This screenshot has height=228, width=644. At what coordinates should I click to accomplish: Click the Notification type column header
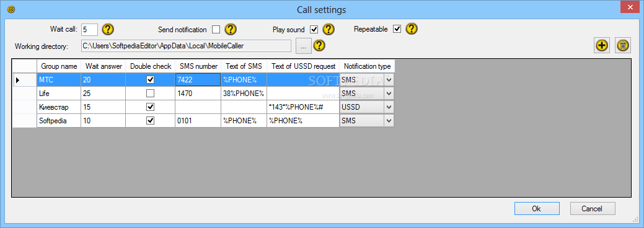point(367,66)
